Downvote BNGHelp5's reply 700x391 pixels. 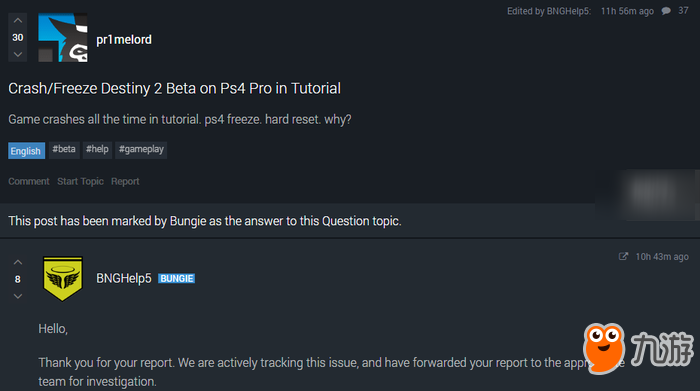point(17,296)
